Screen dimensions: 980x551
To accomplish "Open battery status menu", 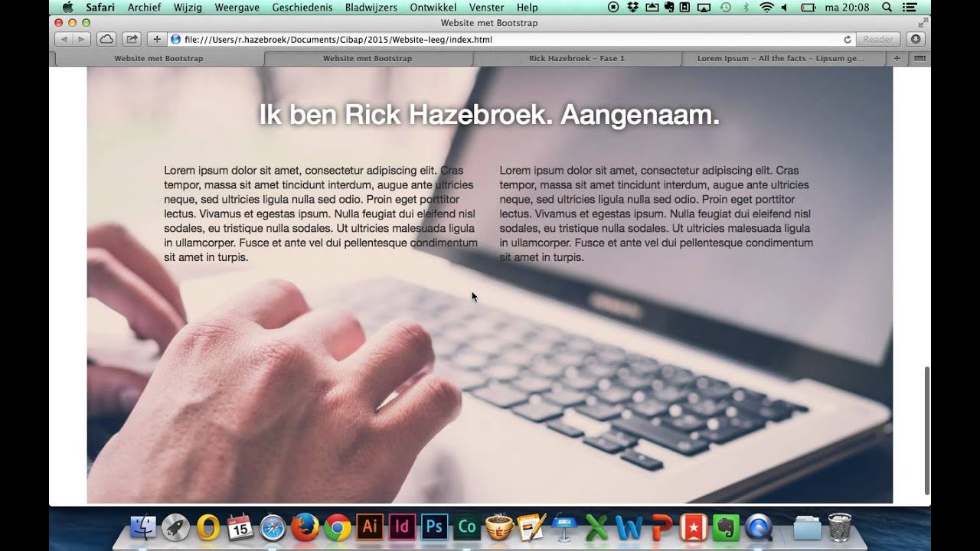I will tap(808, 7).
